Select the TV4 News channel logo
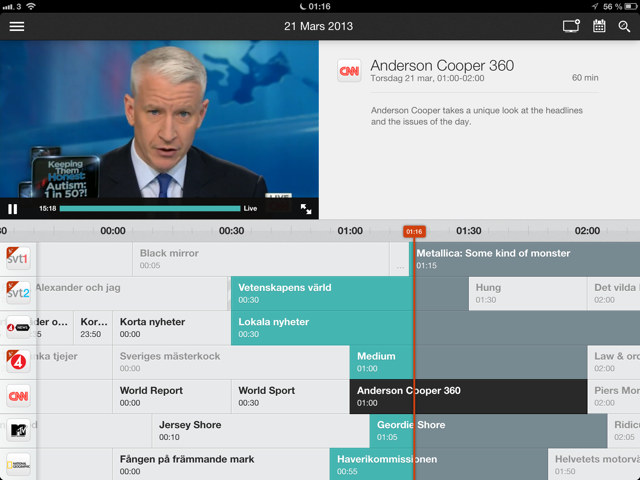Image resolution: width=640 pixels, height=480 pixels. 18,327
